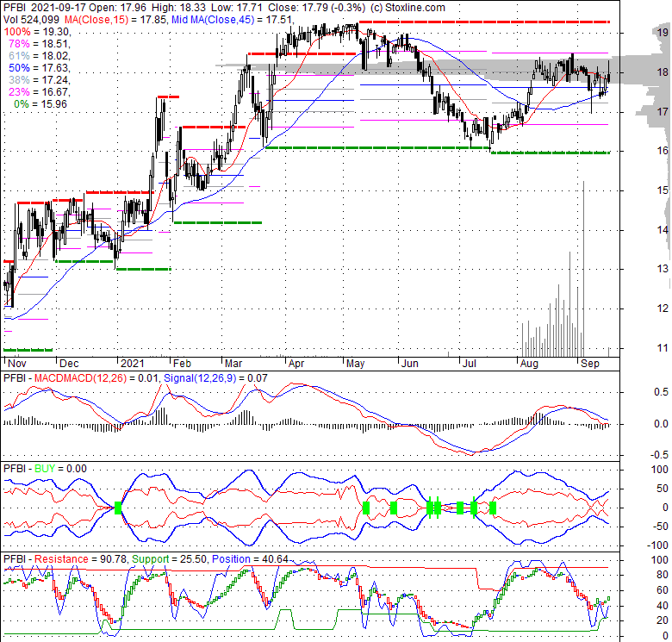
Task: Select the '100% = 19.30' Fibonacci level
Action: (38, 32)
